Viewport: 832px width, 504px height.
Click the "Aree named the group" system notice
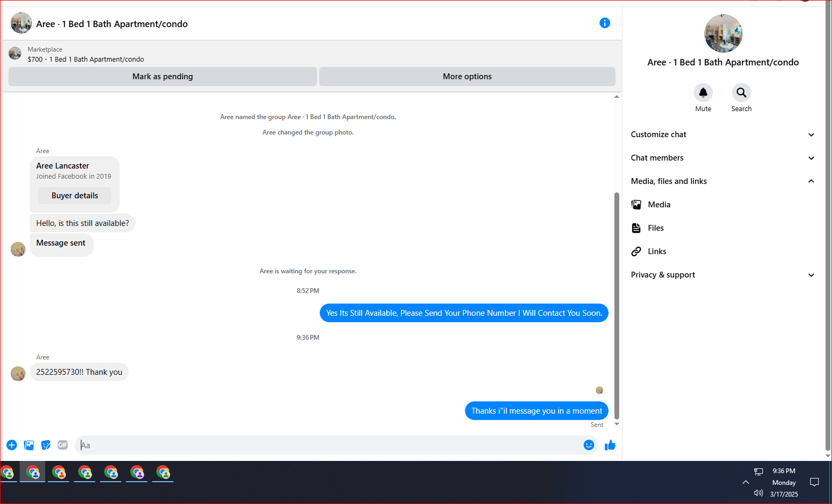pos(308,117)
